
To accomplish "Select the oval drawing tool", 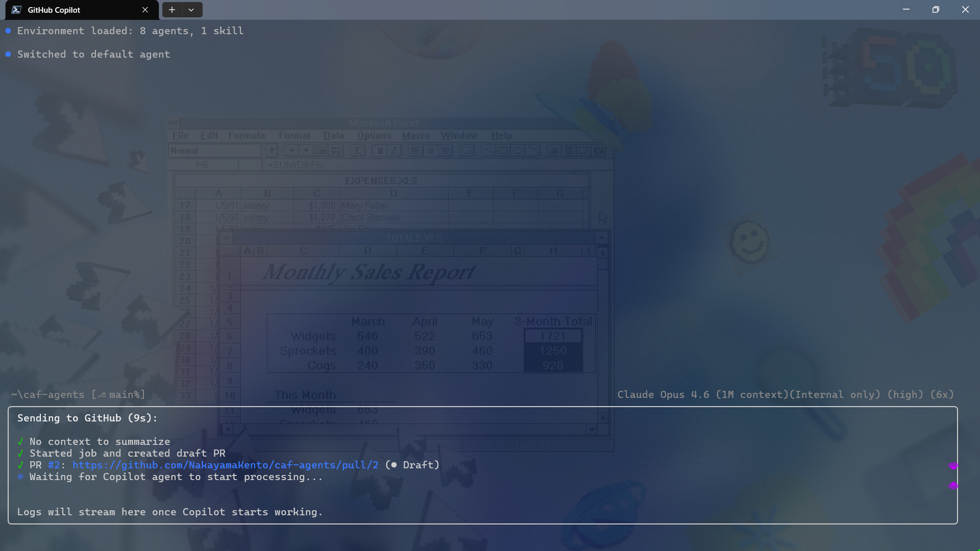I will [x=518, y=151].
